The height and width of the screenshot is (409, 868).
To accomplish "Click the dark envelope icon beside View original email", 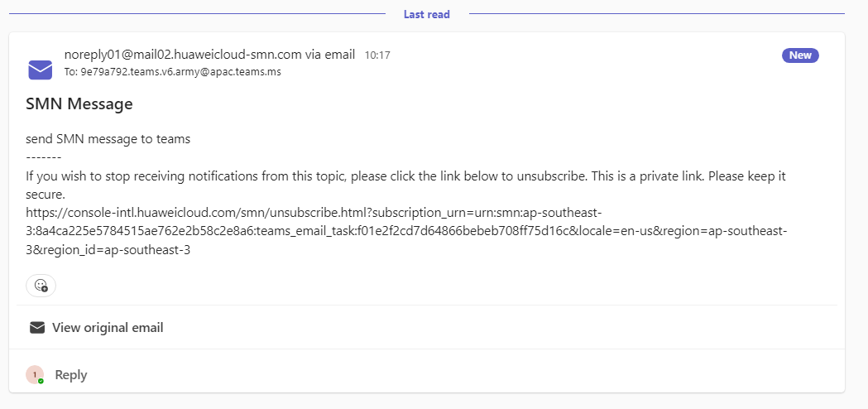I will point(37,328).
